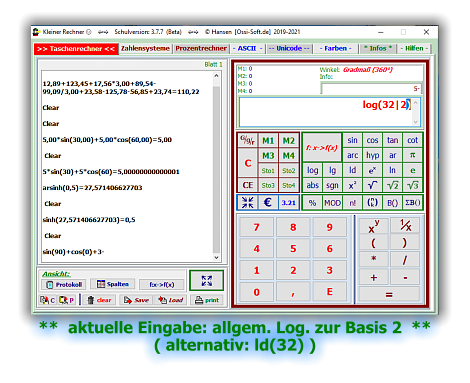Click the paste P icon button

pyautogui.click(x=67, y=300)
